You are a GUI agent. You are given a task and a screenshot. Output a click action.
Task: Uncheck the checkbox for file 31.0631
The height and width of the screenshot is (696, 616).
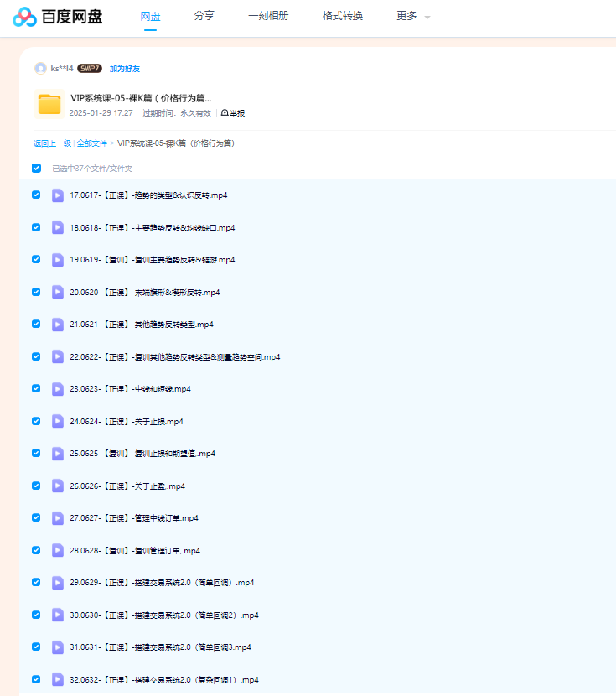pyautogui.click(x=36, y=647)
